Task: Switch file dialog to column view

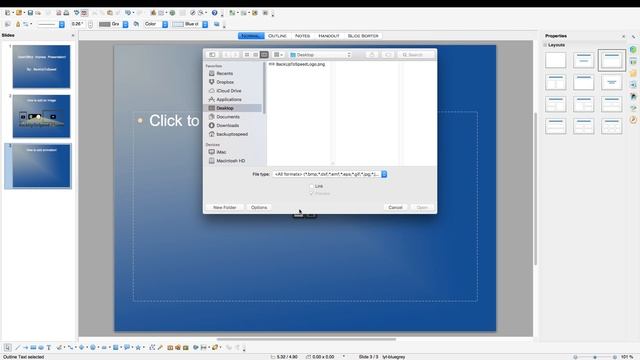Action: (x=264, y=55)
